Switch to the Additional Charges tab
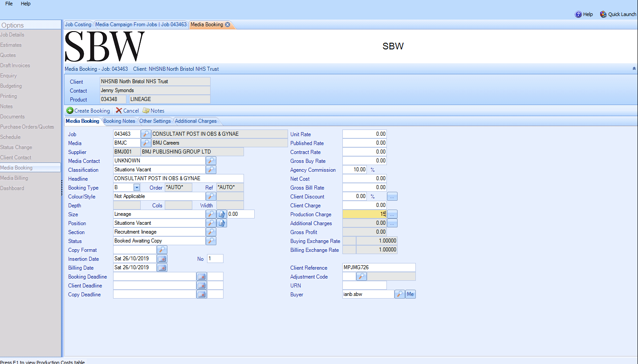 coord(196,121)
